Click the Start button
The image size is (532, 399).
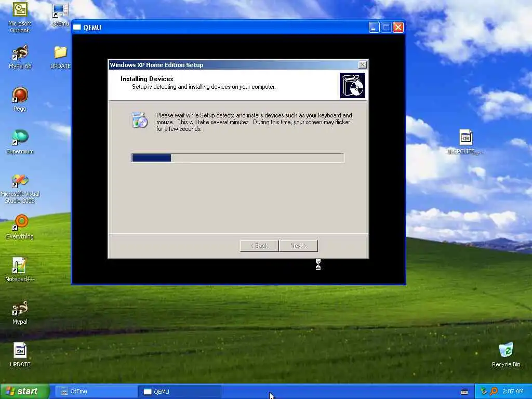[x=24, y=391]
